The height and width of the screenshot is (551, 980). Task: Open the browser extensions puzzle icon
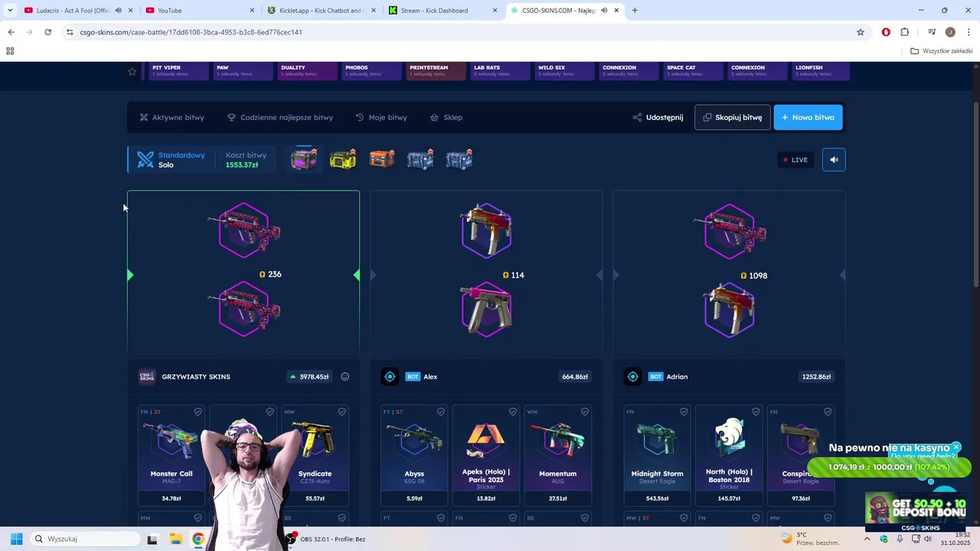[x=905, y=32]
